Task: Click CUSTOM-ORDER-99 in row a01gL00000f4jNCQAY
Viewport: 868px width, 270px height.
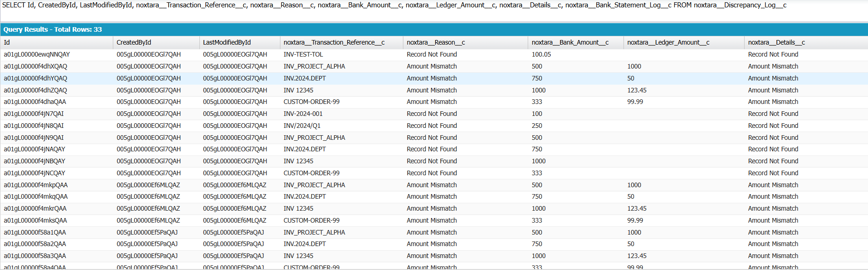Action: click(x=312, y=173)
